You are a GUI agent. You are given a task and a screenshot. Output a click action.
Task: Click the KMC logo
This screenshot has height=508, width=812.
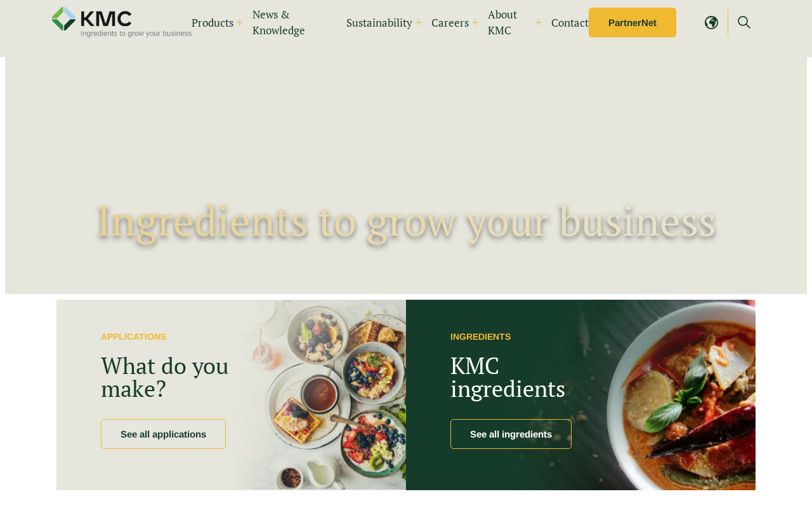pyautogui.click(x=121, y=22)
